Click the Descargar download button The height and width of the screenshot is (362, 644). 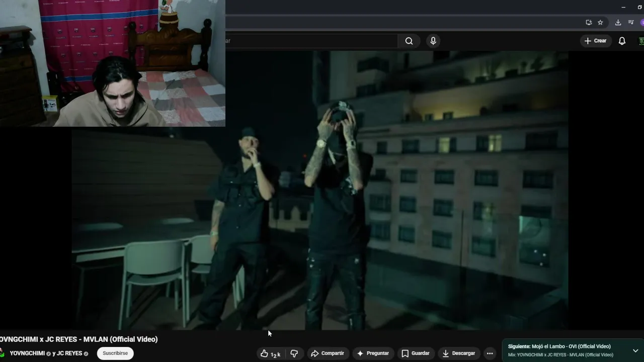(x=458, y=353)
